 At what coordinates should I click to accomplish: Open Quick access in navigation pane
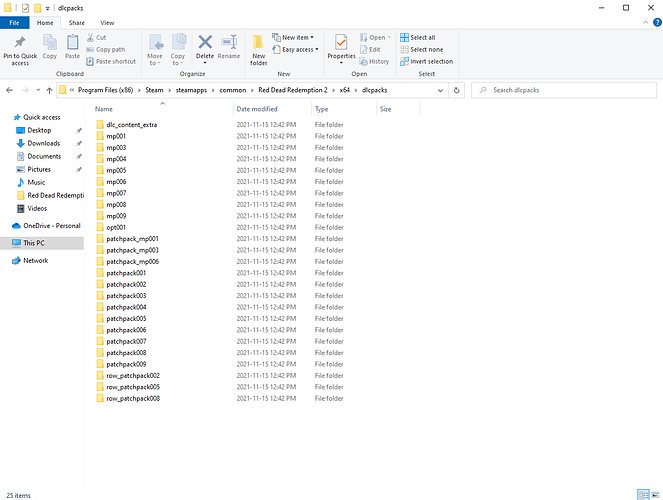coord(42,117)
